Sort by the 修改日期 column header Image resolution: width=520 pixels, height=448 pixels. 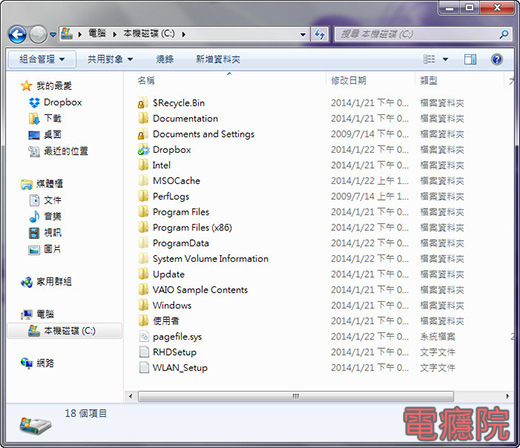(349, 80)
